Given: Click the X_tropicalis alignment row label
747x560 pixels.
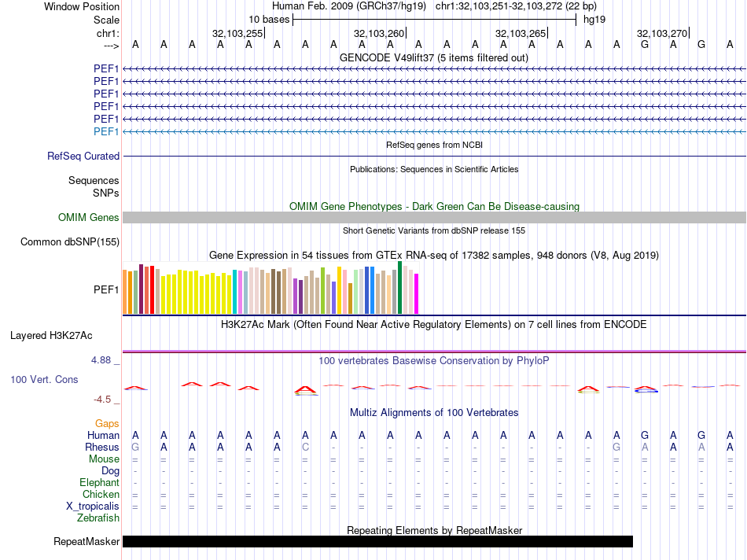Looking at the screenshot, I should [93, 507].
